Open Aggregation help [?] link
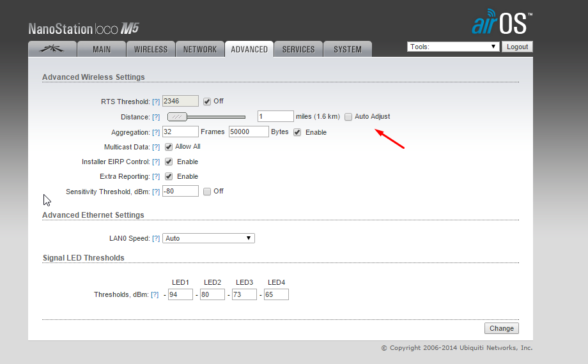This screenshot has width=588, height=364. 156,132
